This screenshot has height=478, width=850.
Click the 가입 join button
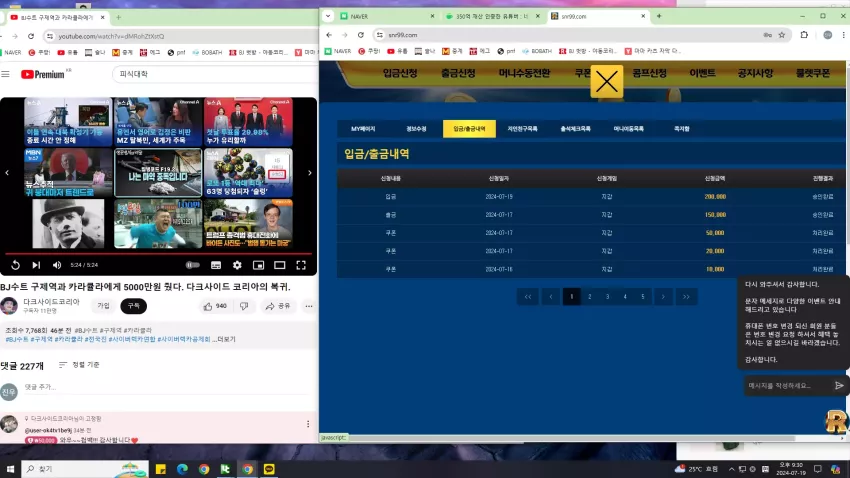coord(103,306)
